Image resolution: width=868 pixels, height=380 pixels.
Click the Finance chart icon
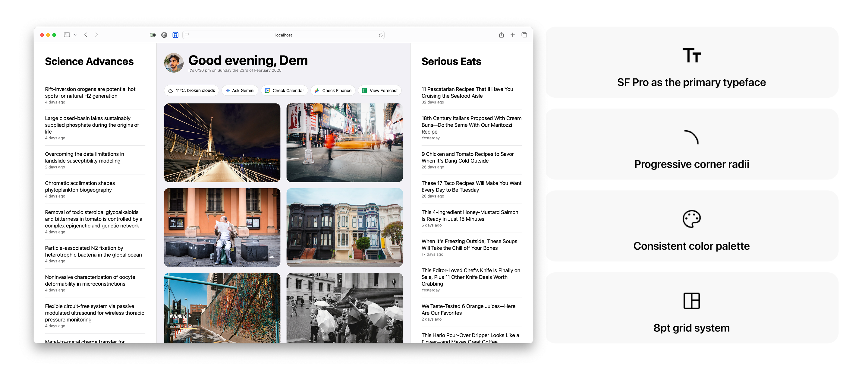317,90
